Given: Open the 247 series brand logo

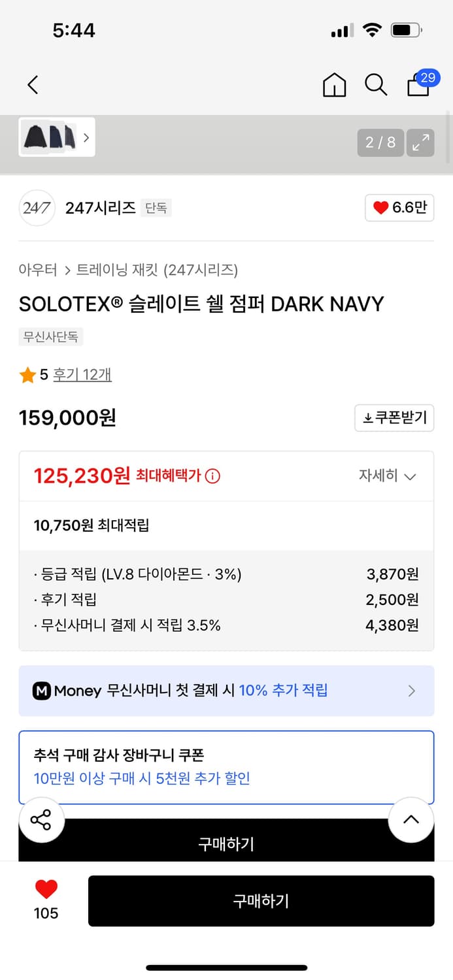Looking at the screenshot, I should pyautogui.click(x=36, y=208).
